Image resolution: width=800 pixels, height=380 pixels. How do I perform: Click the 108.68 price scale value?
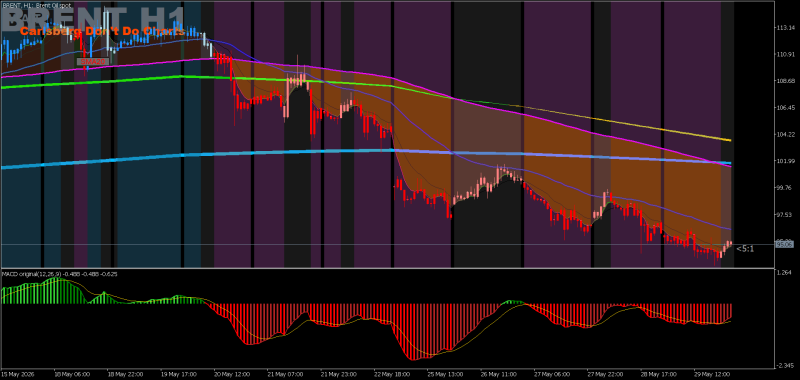[787, 81]
